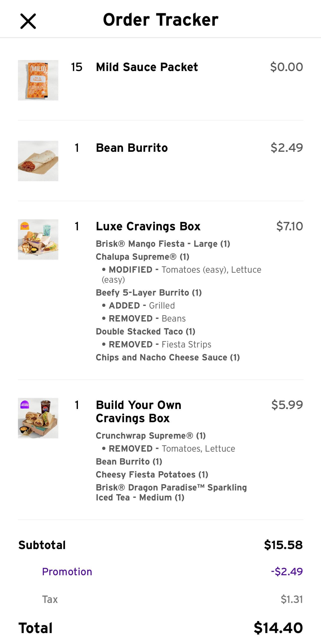The width and height of the screenshot is (321, 644).
Task: Tap the Beefy 5-Layer Burrito line
Action: click(x=149, y=293)
